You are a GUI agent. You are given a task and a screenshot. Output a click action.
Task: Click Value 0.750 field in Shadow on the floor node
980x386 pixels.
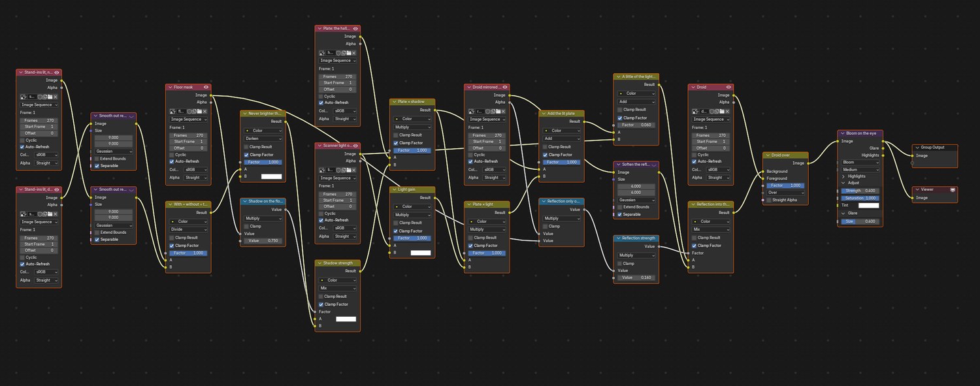(x=263, y=241)
